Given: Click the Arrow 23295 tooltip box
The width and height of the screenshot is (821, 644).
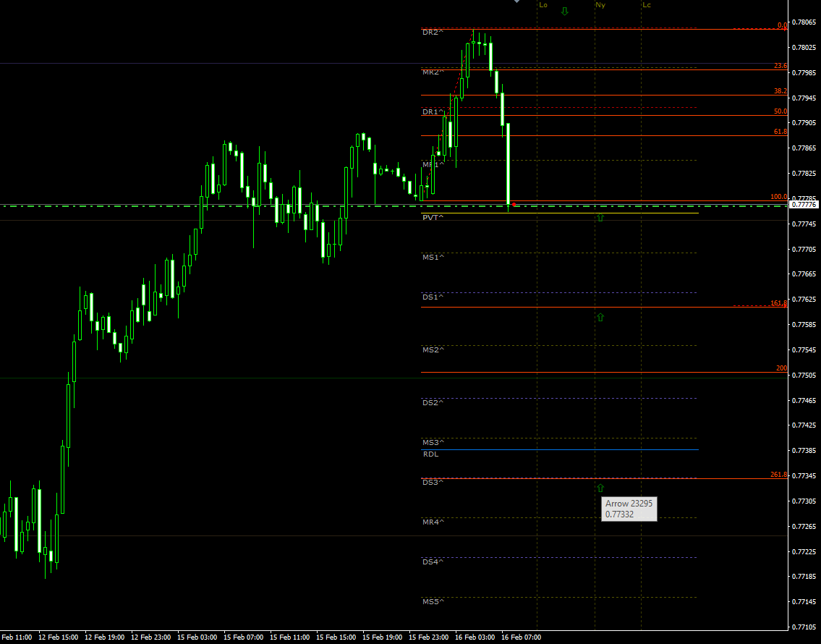Looking at the screenshot, I should (x=629, y=509).
